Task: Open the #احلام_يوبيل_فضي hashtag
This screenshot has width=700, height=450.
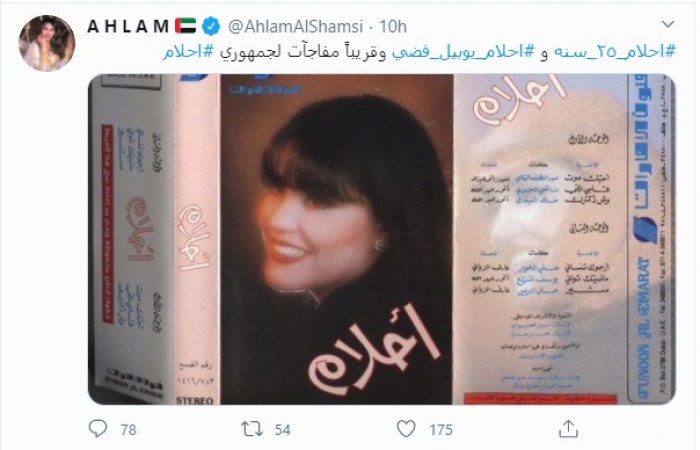Action: click(x=463, y=52)
